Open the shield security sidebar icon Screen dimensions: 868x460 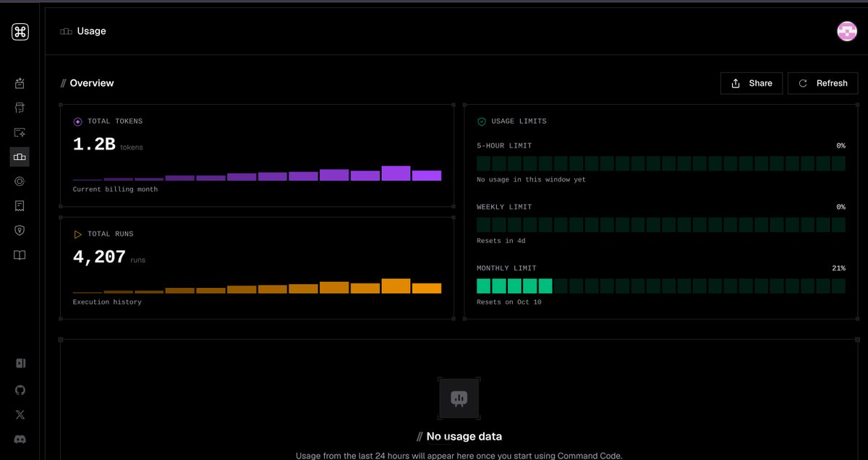pos(20,231)
